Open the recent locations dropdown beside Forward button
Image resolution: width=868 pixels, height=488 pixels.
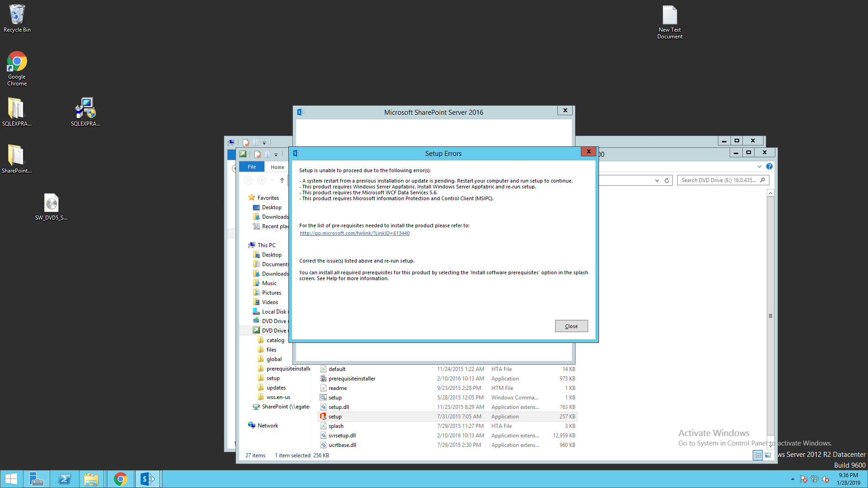[272, 180]
